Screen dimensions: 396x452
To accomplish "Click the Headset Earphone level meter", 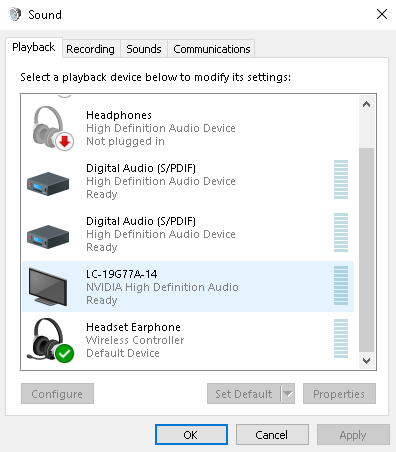I will click(x=341, y=338).
